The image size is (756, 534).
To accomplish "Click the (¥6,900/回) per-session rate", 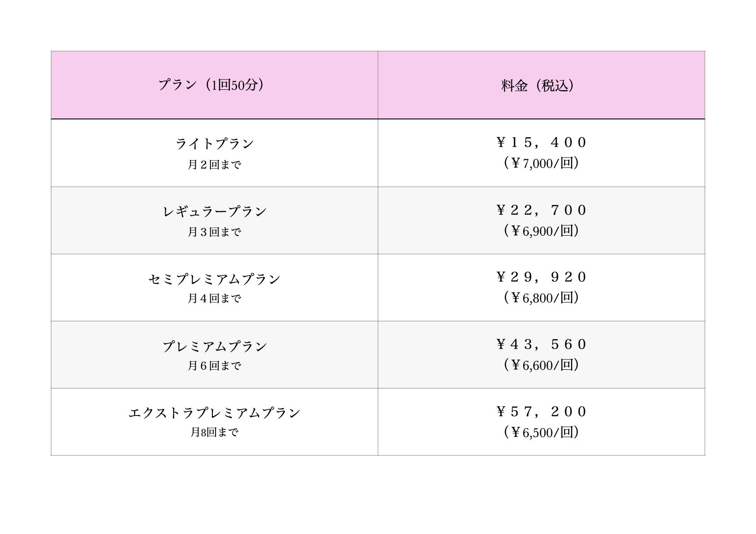I will (x=541, y=231).
